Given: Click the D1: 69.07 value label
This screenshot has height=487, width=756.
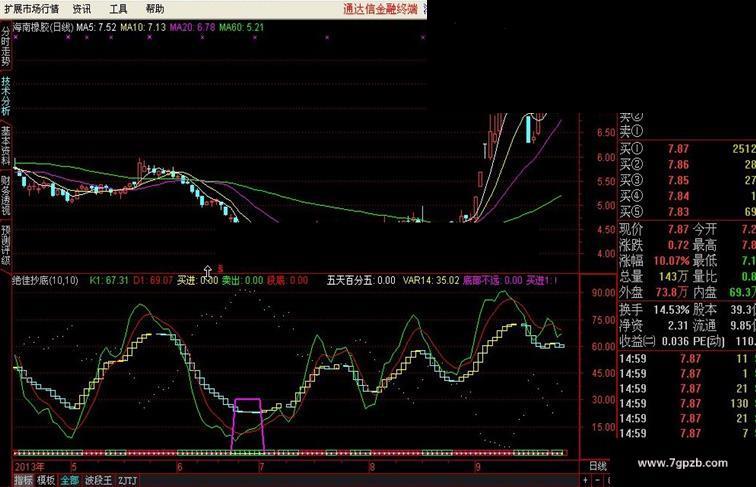Looking at the screenshot, I should (x=152, y=281).
